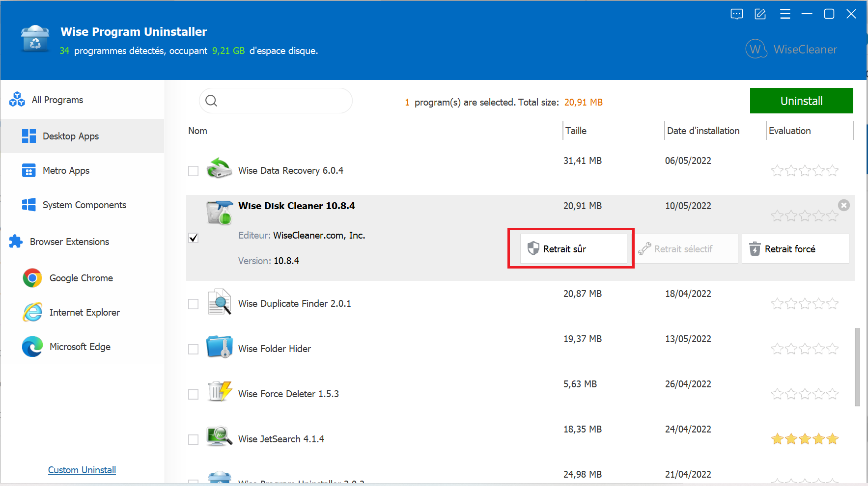Click Wise JetSearch five-star rating

(x=805, y=439)
